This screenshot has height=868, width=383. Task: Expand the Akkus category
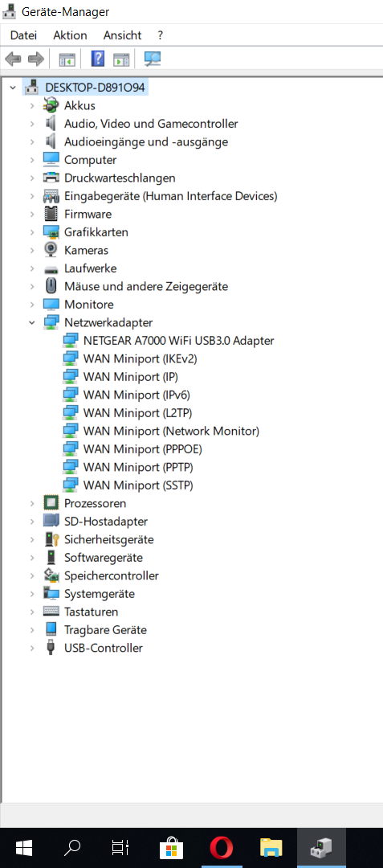[x=32, y=105]
